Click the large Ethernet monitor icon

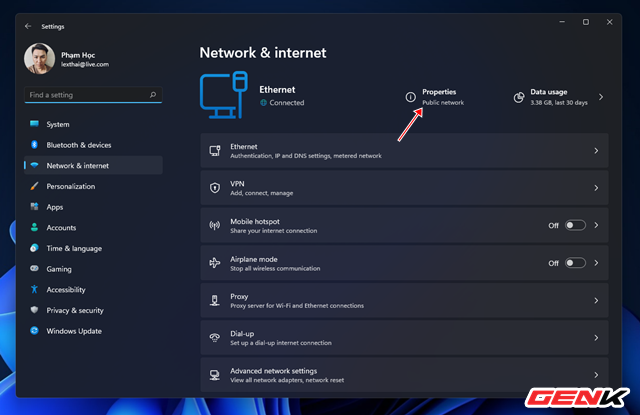tap(224, 95)
